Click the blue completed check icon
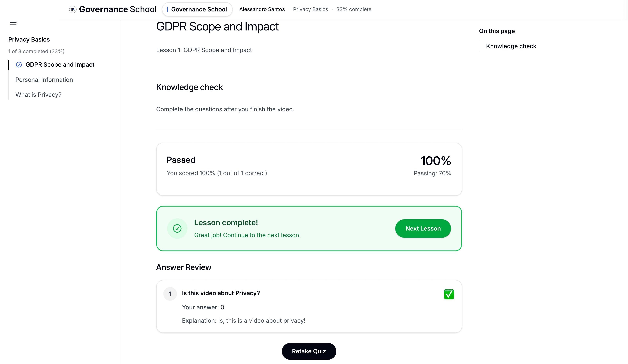The width and height of the screenshot is (628, 364). [19, 65]
